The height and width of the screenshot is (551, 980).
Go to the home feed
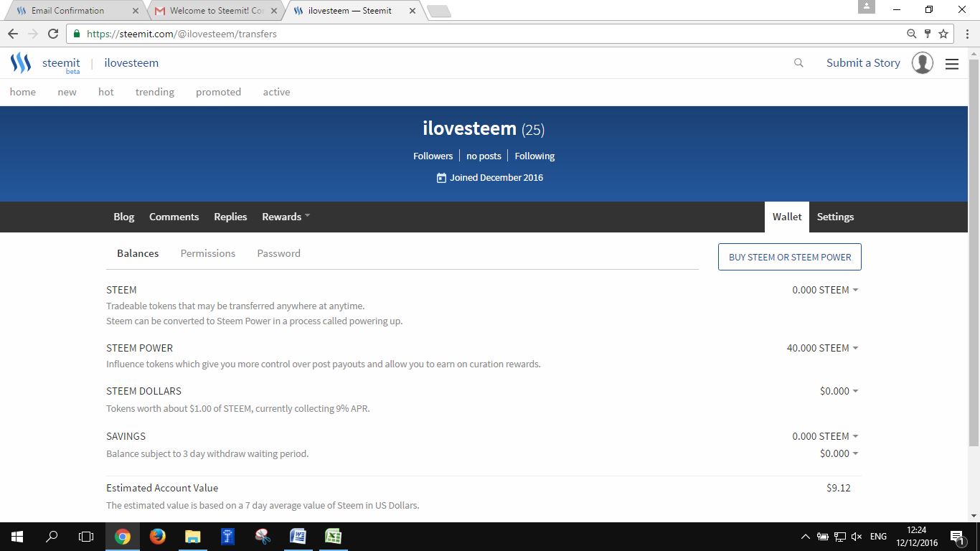click(23, 92)
